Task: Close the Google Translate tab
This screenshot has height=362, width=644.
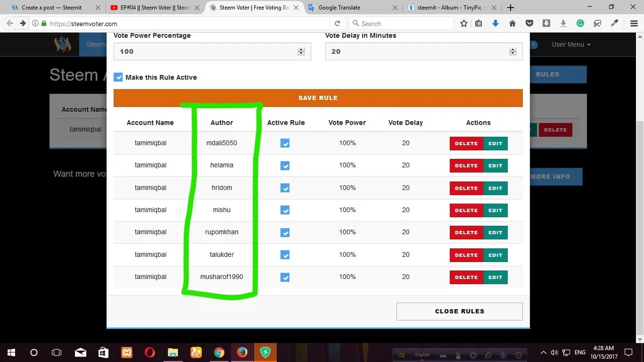Action: (x=395, y=8)
